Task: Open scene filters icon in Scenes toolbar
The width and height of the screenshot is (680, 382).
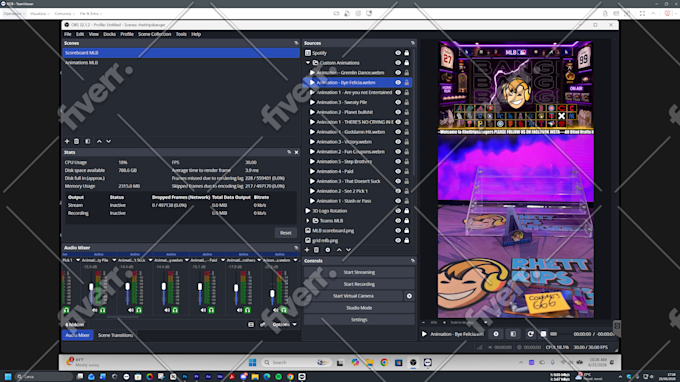Action: tap(88, 141)
